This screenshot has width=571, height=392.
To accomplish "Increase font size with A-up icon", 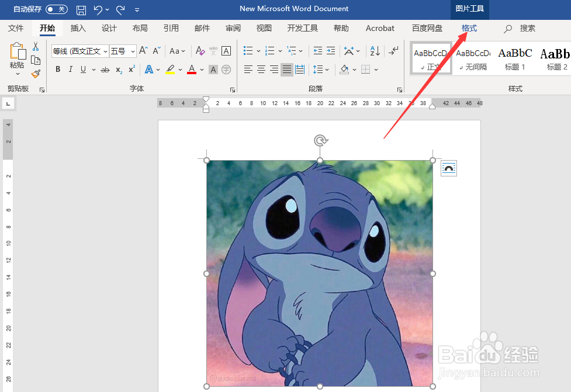I will point(143,51).
